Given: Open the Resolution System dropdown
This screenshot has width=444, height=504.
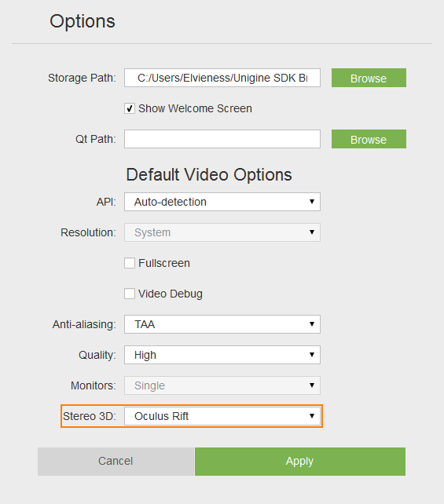Looking at the screenshot, I should click(222, 232).
